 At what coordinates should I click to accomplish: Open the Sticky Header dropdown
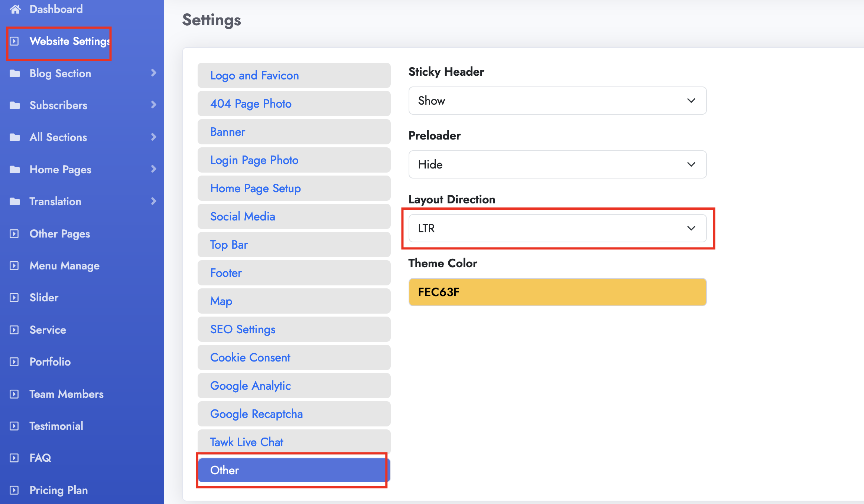tap(557, 101)
